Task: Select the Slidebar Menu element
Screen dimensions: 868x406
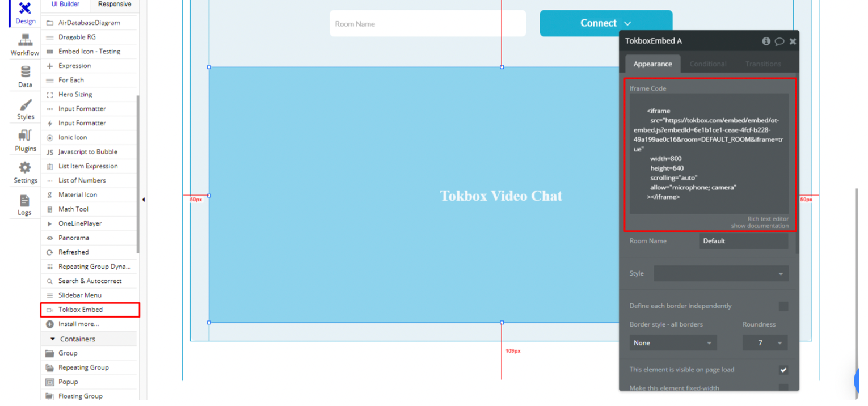Action: (90, 295)
